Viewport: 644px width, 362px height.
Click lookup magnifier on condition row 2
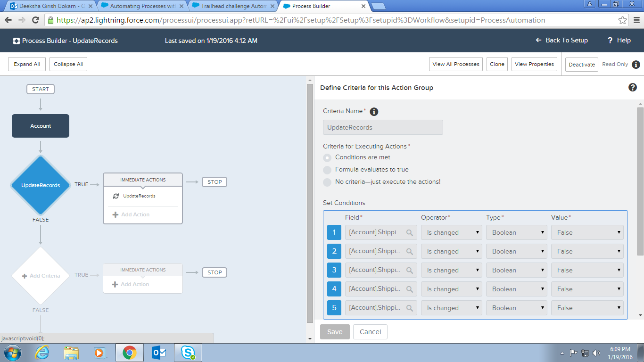coord(410,251)
